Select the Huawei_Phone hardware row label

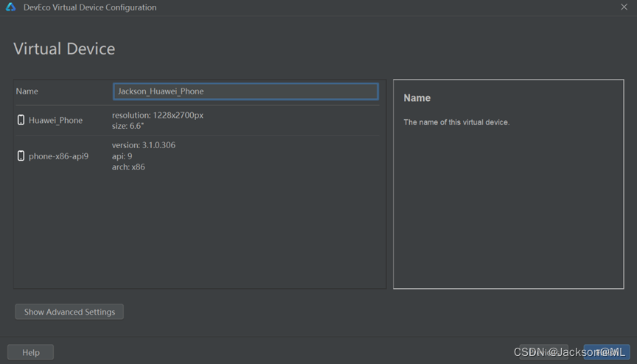55,120
